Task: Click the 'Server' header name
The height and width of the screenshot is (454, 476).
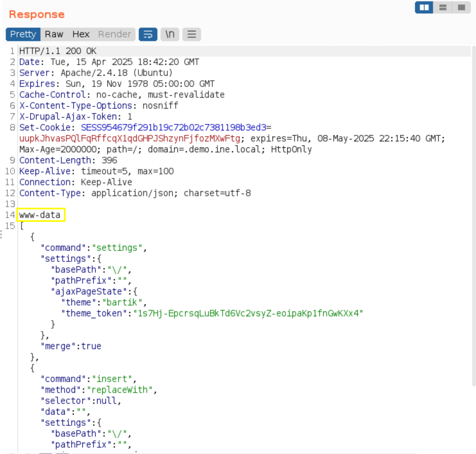Action: pyautogui.click(x=35, y=73)
